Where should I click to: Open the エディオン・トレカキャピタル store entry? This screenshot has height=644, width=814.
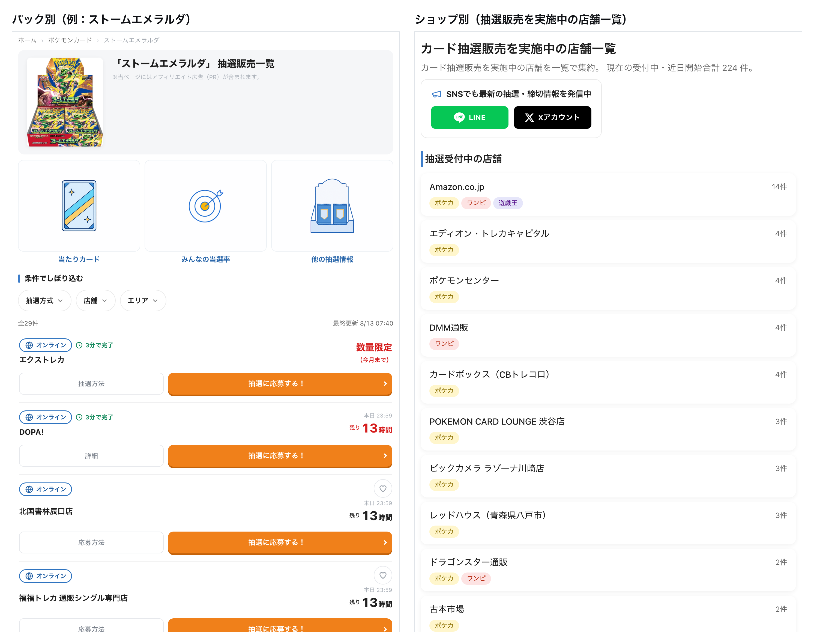point(608,241)
